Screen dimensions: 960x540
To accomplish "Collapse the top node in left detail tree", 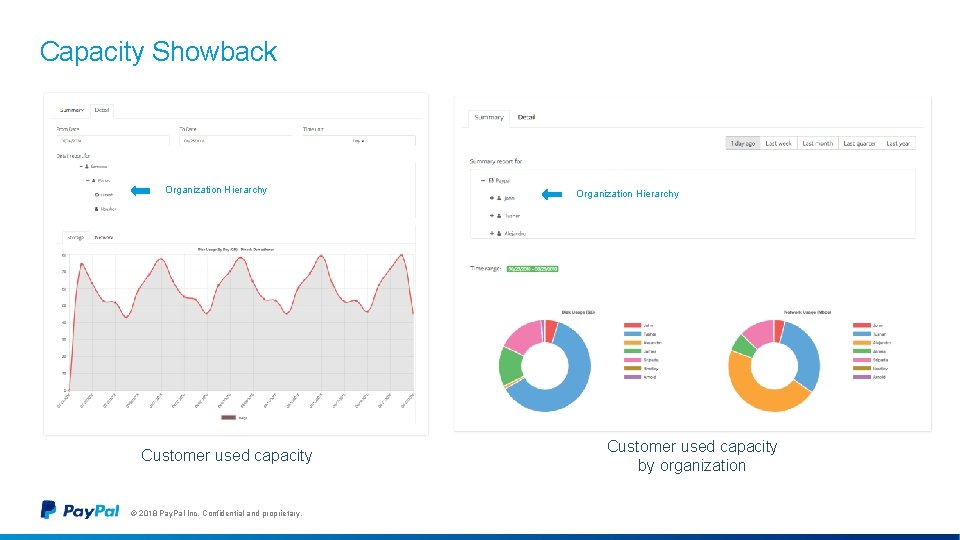I will pos(81,167).
